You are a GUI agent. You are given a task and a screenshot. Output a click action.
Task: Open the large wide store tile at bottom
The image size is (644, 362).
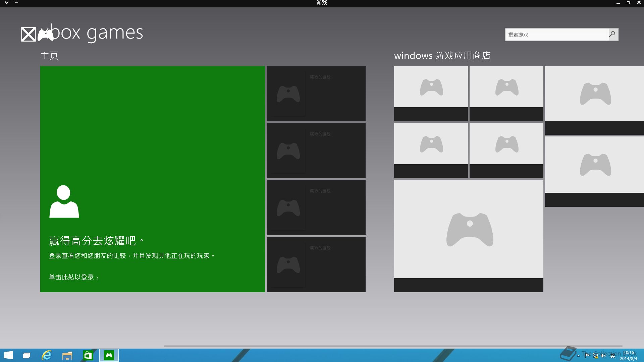tap(469, 236)
